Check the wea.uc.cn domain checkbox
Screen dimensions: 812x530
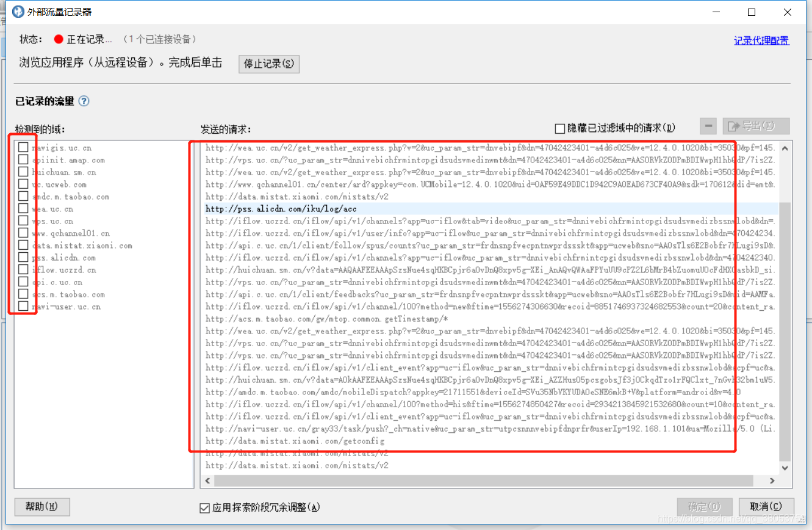(x=23, y=209)
